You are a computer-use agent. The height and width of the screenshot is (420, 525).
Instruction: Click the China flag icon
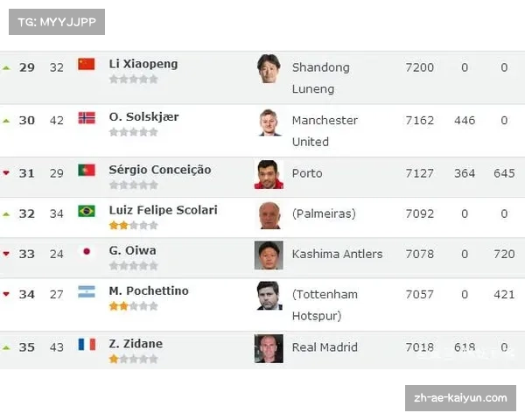coord(87,64)
